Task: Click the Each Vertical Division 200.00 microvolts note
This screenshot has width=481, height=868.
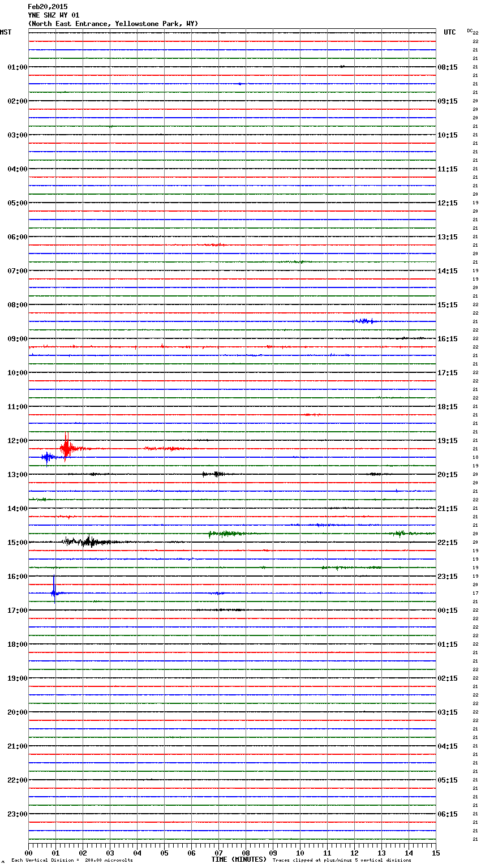Action: coord(72,861)
